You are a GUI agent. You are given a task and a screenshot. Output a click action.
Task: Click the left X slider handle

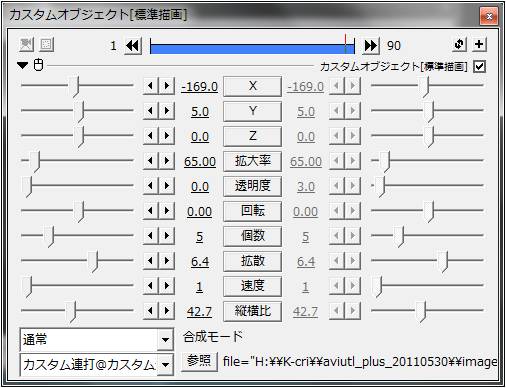point(74,87)
